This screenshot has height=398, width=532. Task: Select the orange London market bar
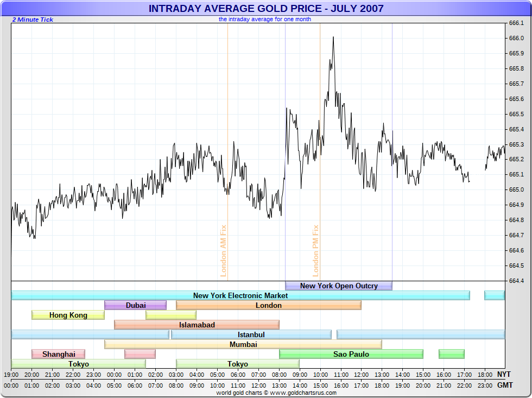(269, 305)
